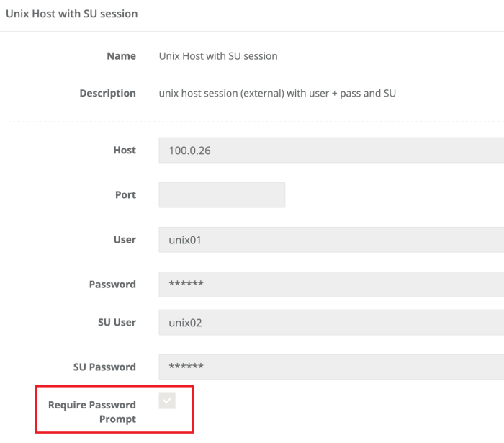The image size is (504, 443).
Task: Click the SU User label
Action: click(x=117, y=322)
